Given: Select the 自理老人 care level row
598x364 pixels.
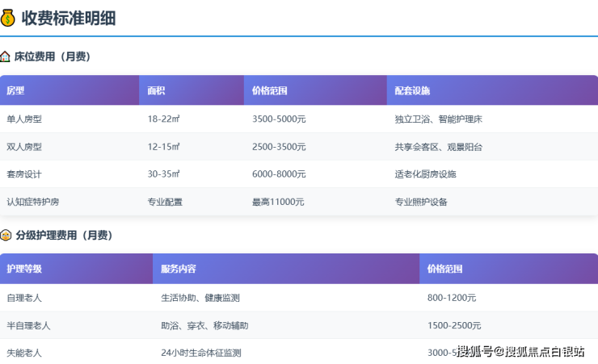Looking at the screenshot, I should [x=24, y=298].
